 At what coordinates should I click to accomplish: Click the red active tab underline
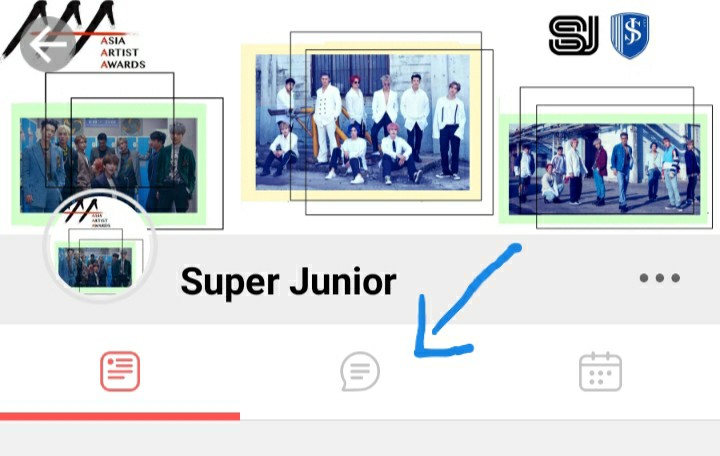tap(120, 416)
